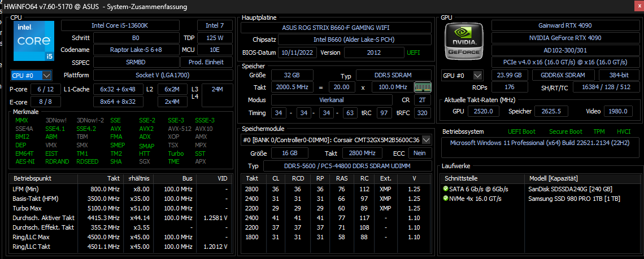Expand the memory module BANK 0 dropdown
The height and width of the screenshot is (259, 644).
pyautogui.click(x=427, y=140)
